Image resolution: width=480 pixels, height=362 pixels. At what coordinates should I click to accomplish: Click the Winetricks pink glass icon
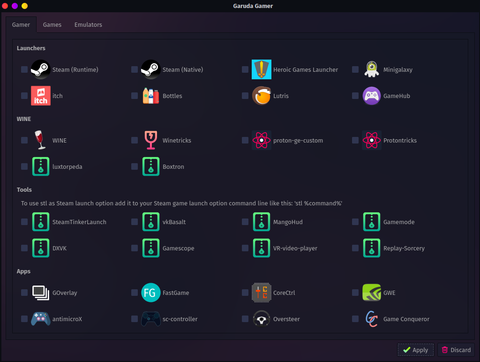[151, 140]
